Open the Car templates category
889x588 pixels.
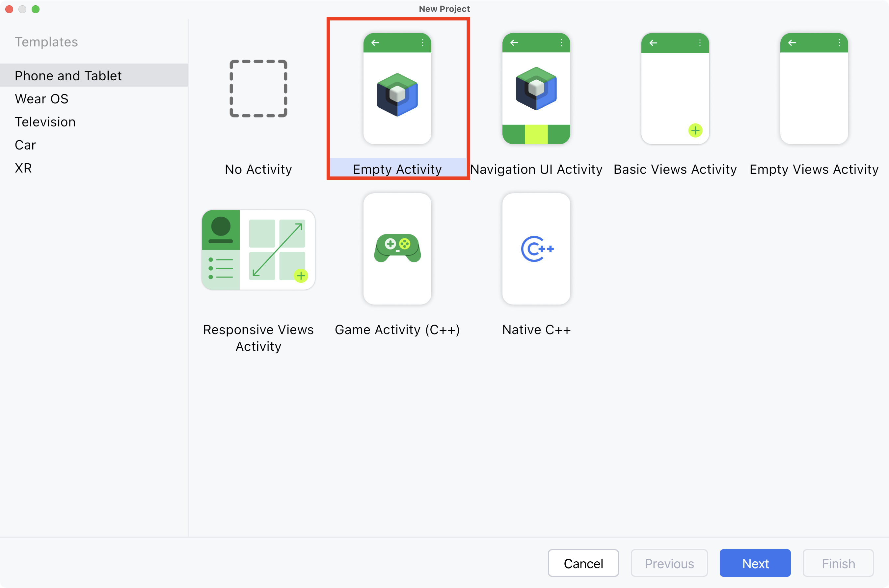coord(25,145)
